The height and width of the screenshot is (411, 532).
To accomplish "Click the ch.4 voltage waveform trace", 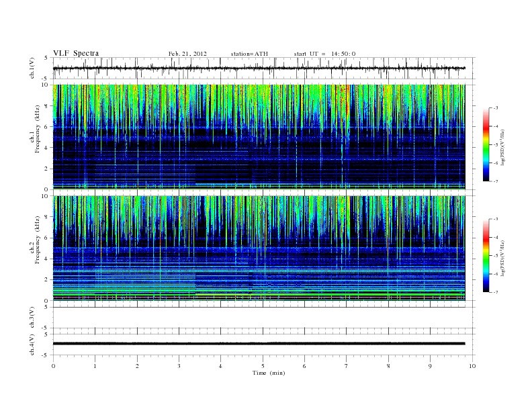I will tap(259, 344).
